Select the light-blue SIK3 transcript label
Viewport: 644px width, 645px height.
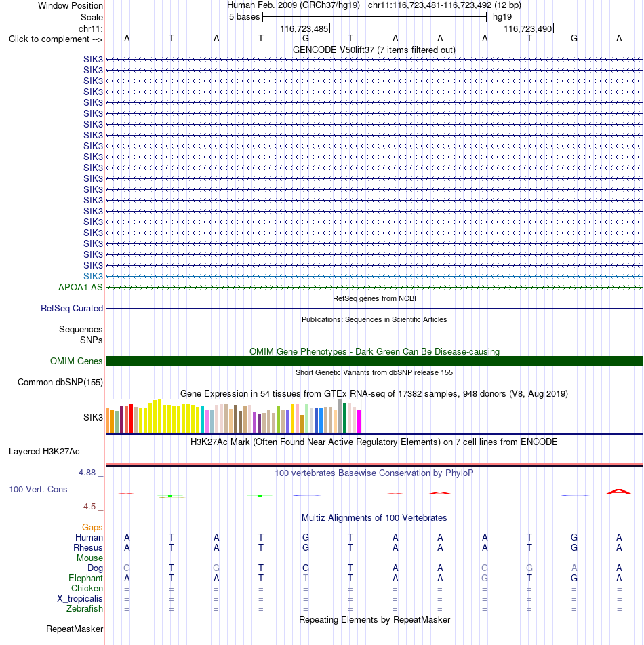pyautogui.click(x=93, y=277)
